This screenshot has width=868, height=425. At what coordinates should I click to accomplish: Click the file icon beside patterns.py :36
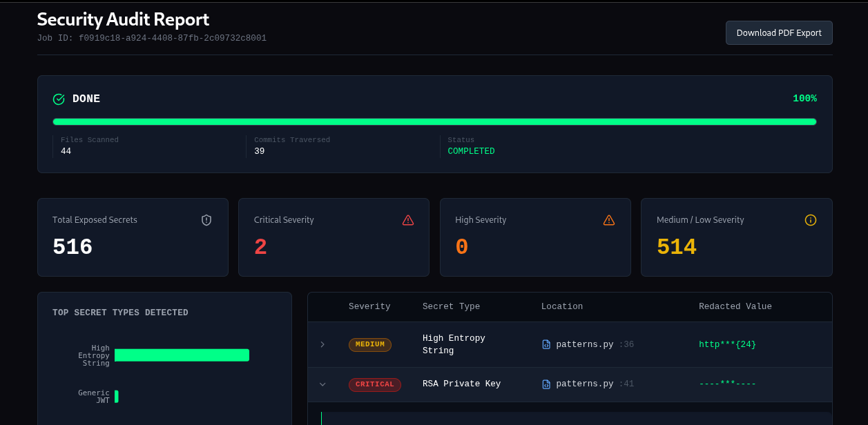point(546,344)
